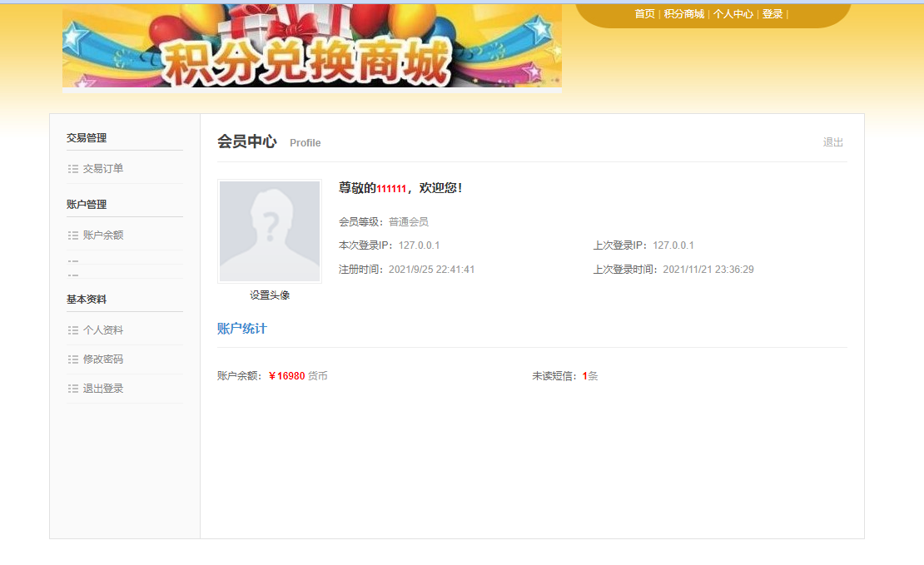924x565 pixels.
Task: Open 修改密码 in the sidebar
Action: 102,359
